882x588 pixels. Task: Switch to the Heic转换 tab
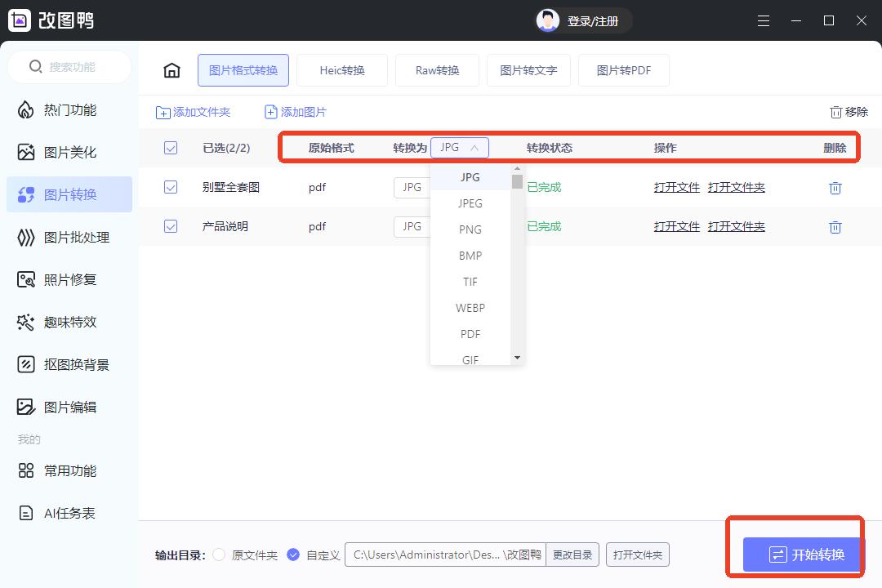click(342, 70)
